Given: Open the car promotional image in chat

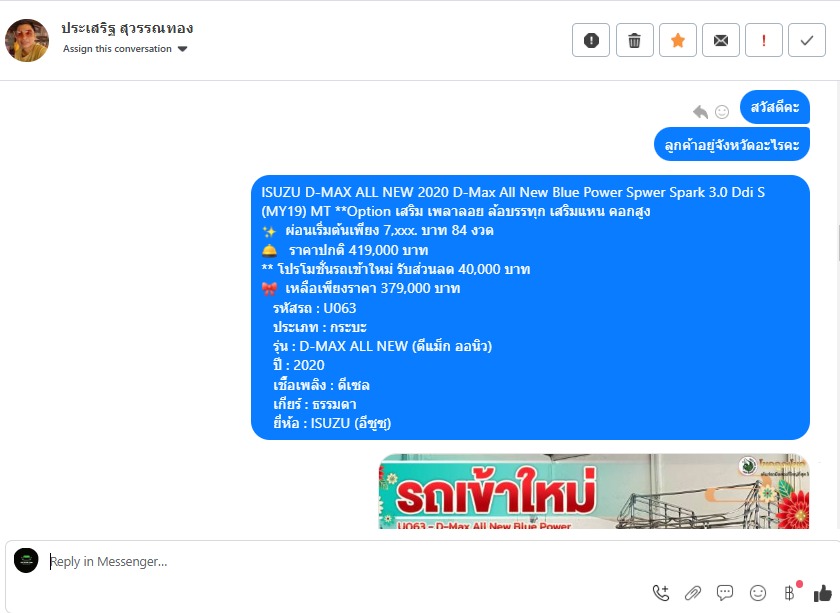Looking at the screenshot, I should point(594,491).
